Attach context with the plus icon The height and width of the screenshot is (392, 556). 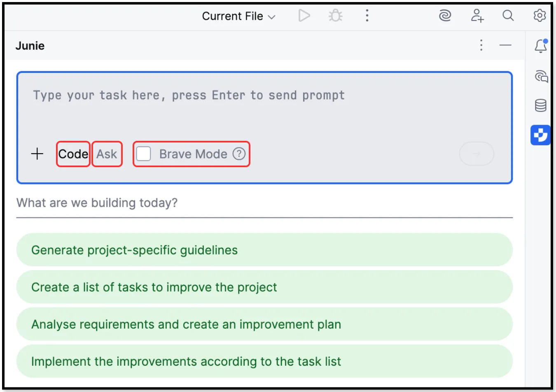(37, 154)
